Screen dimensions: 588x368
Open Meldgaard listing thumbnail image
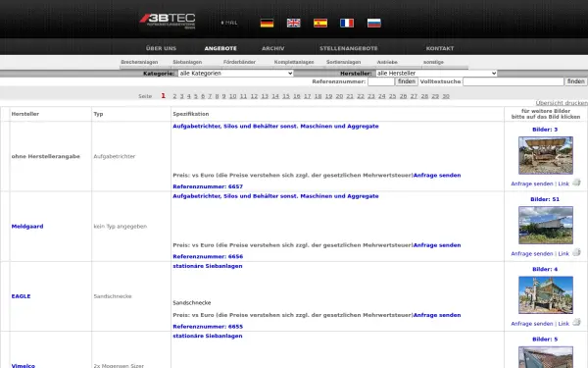point(546,226)
